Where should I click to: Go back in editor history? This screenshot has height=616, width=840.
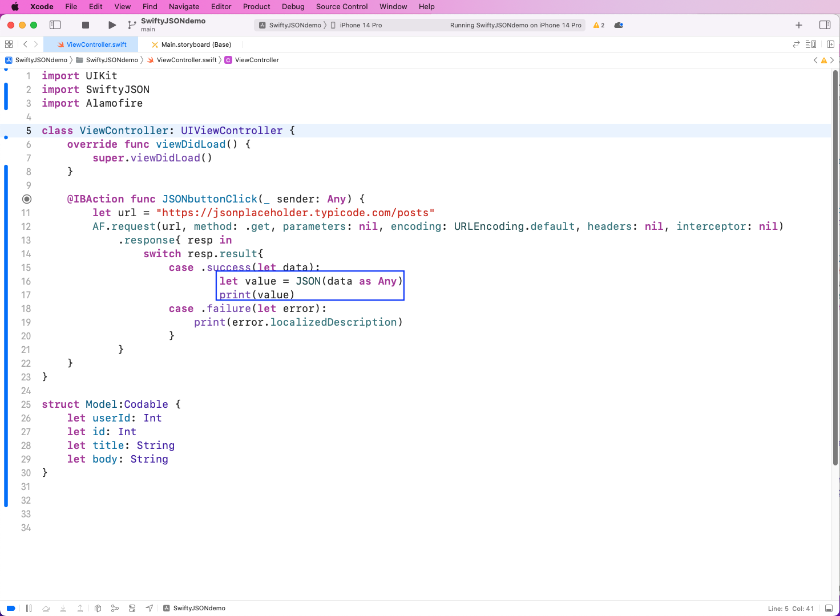[x=25, y=44]
